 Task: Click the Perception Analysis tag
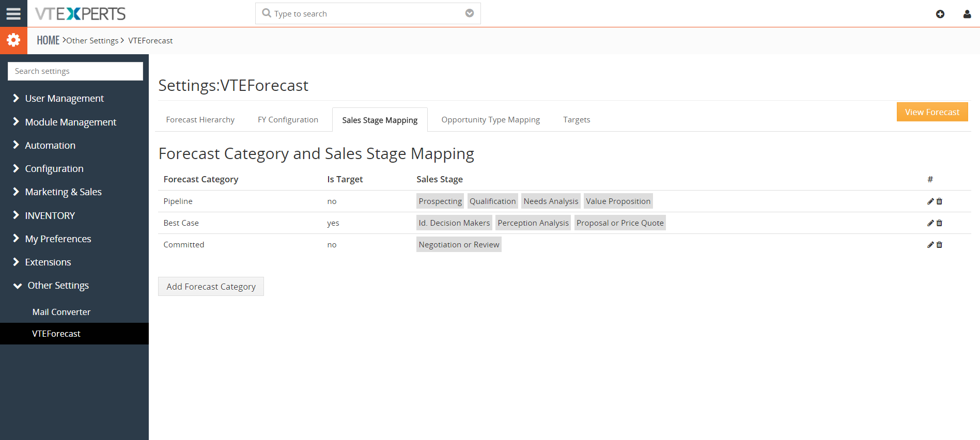[533, 223]
